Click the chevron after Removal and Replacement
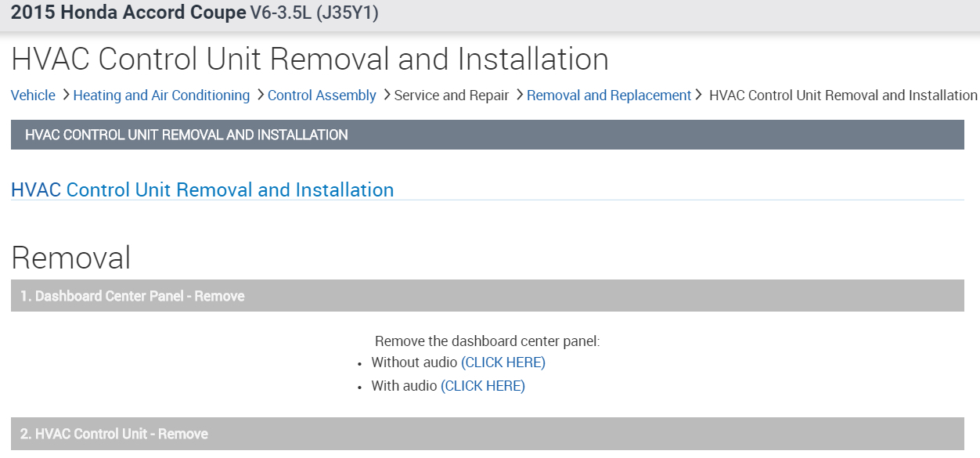This screenshot has width=980, height=458. click(x=699, y=95)
